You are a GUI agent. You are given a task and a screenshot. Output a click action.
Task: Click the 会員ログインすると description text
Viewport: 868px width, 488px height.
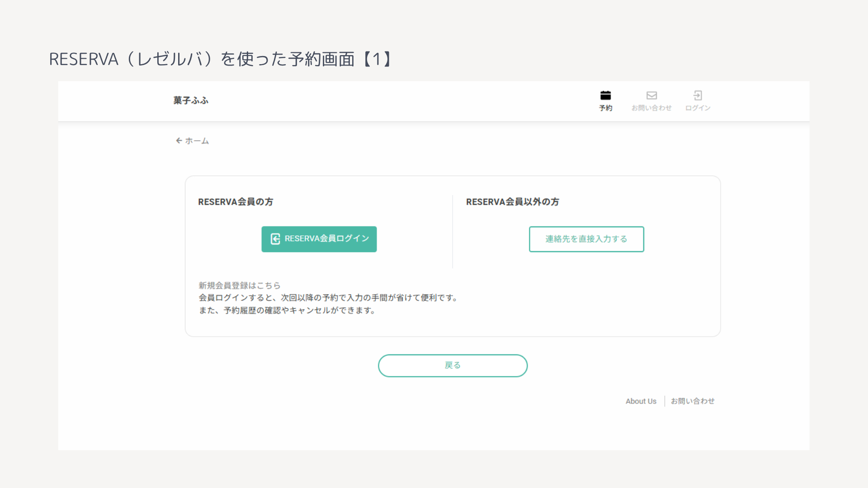(x=329, y=298)
